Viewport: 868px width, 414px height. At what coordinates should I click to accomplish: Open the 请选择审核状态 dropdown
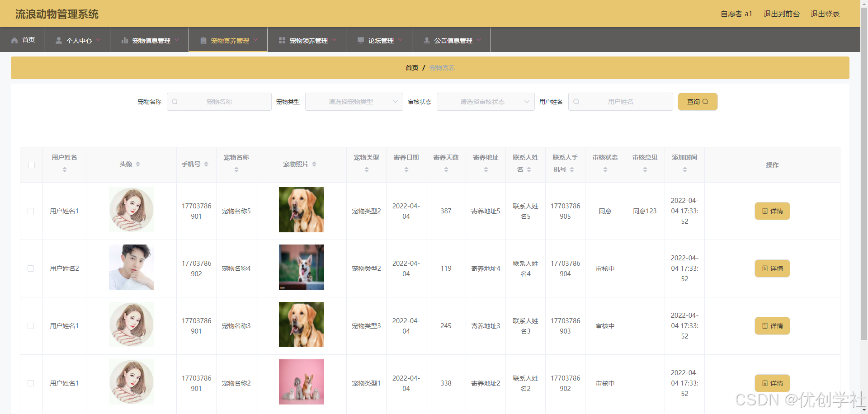[x=486, y=102]
